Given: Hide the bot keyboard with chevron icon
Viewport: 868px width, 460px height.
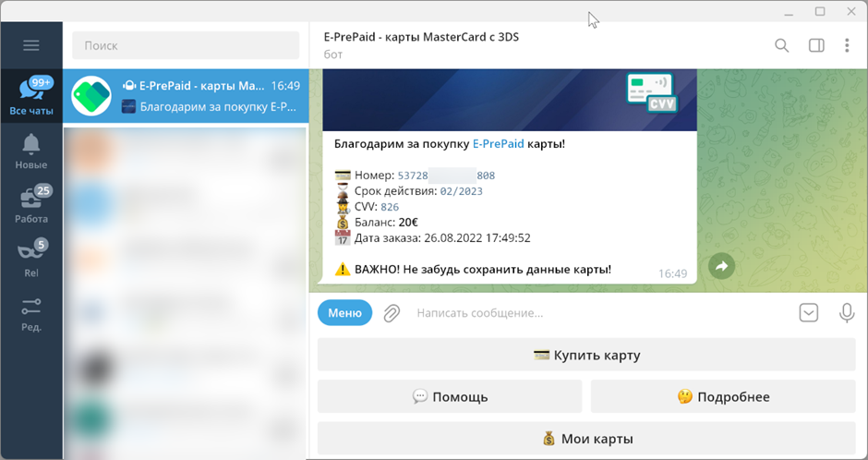Looking at the screenshot, I should (x=808, y=313).
